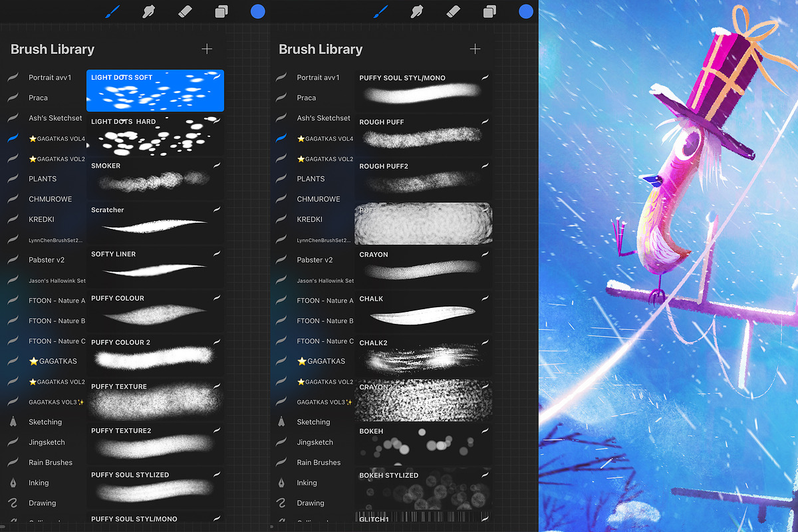Pick the PUFFY COLOUR 2 brush

155,355
